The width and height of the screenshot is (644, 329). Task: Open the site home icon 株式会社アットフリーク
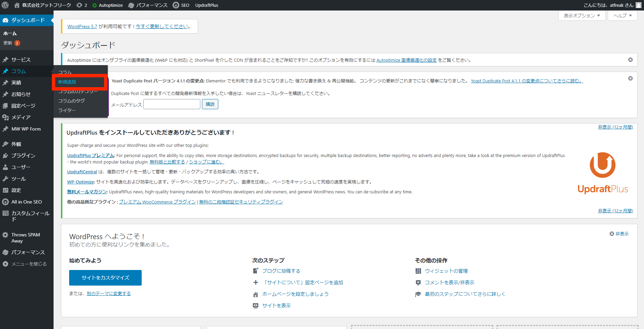pos(43,5)
